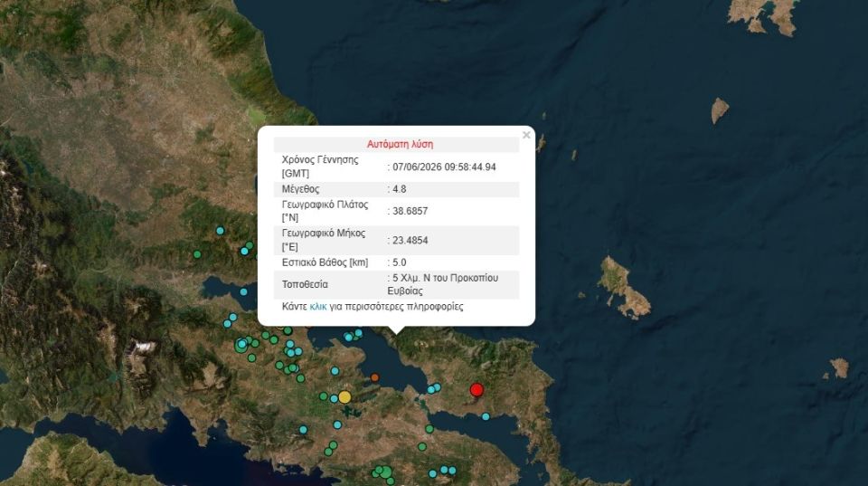Select the red earthquake marker on Evia
This screenshot has width=868, height=486.
(x=476, y=390)
